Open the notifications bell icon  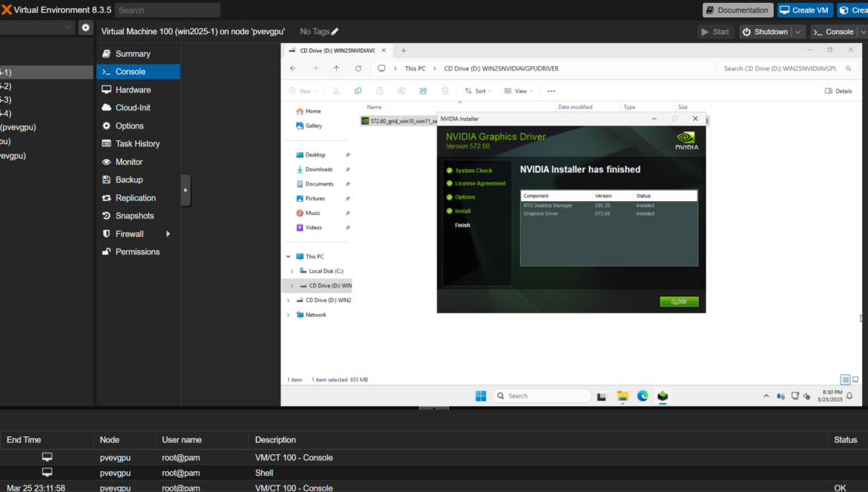click(849, 396)
